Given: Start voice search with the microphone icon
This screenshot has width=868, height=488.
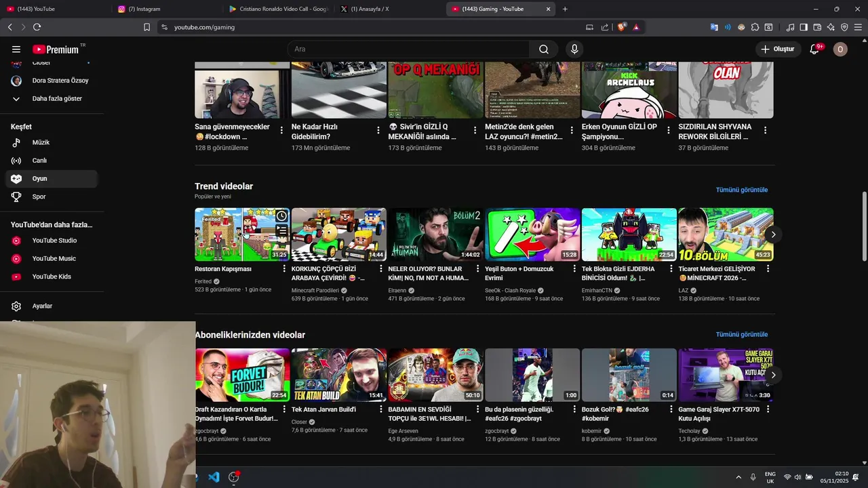Looking at the screenshot, I should [574, 49].
